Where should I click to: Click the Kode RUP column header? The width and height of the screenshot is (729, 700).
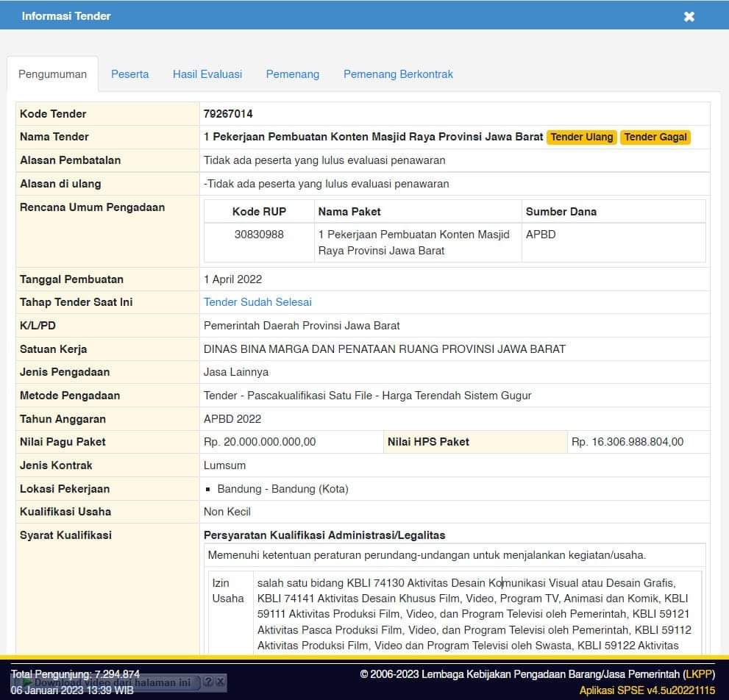click(259, 212)
